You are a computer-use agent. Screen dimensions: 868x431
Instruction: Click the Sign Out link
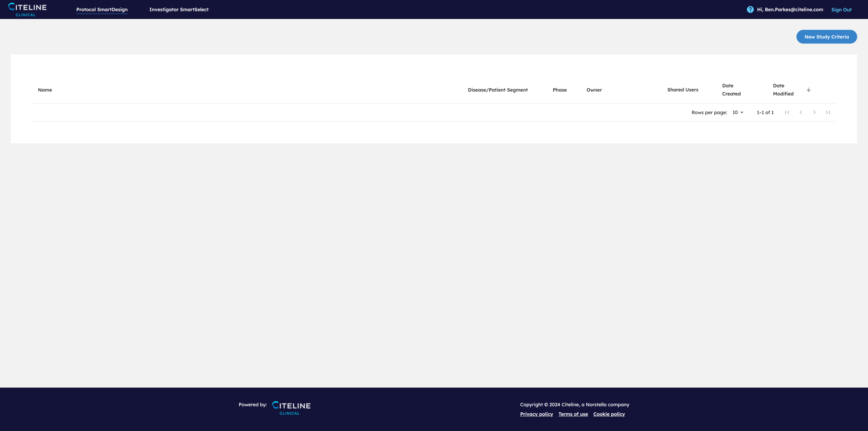tap(841, 9)
